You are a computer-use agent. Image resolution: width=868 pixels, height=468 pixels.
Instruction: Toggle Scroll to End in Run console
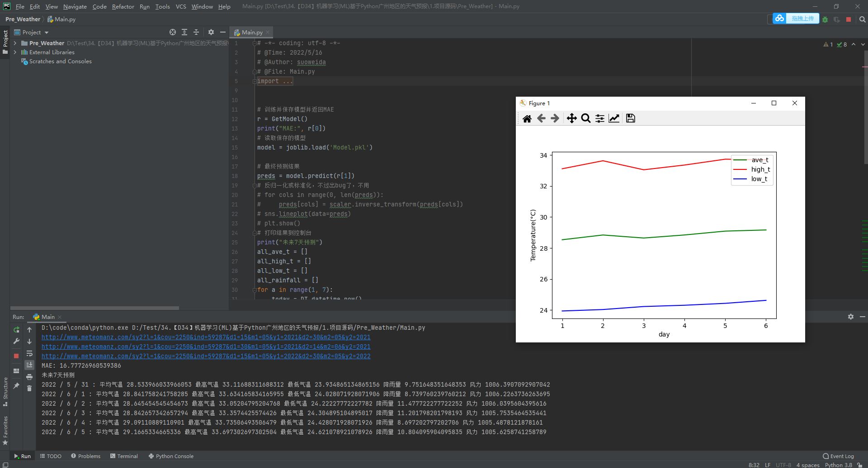click(x=29, y=365)
